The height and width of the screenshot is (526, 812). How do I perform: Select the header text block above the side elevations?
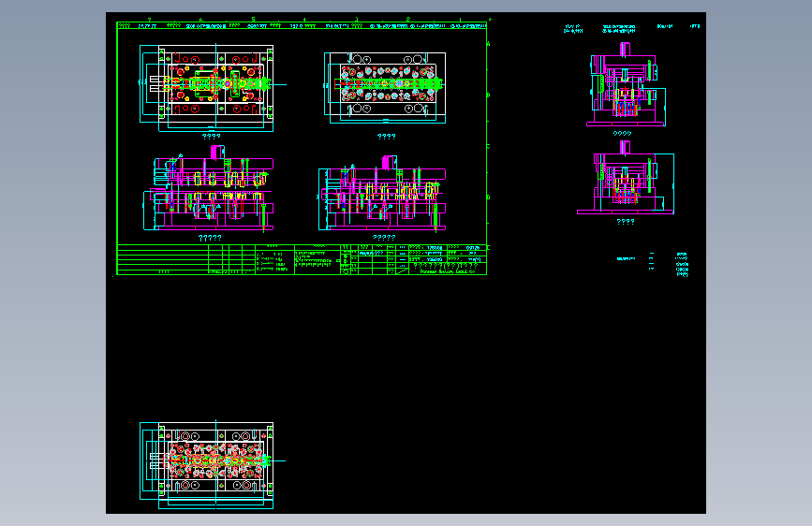[632, 28]
